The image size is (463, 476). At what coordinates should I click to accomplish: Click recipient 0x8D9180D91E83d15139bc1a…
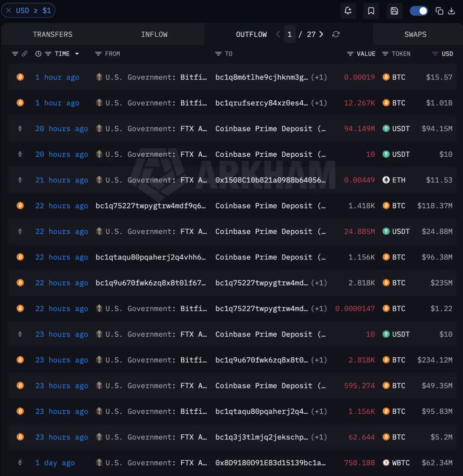pyautogui.click(x=270, y=463)
